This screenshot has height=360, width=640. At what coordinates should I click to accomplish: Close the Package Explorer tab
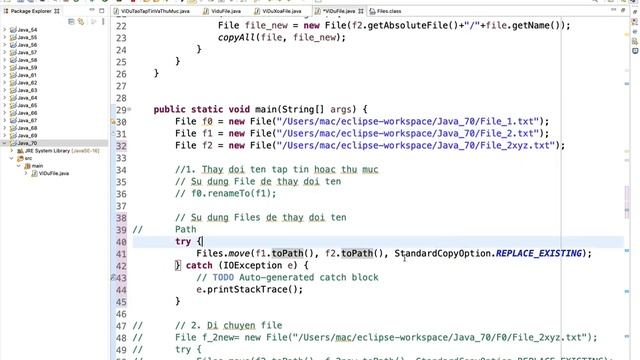point(57,11)
